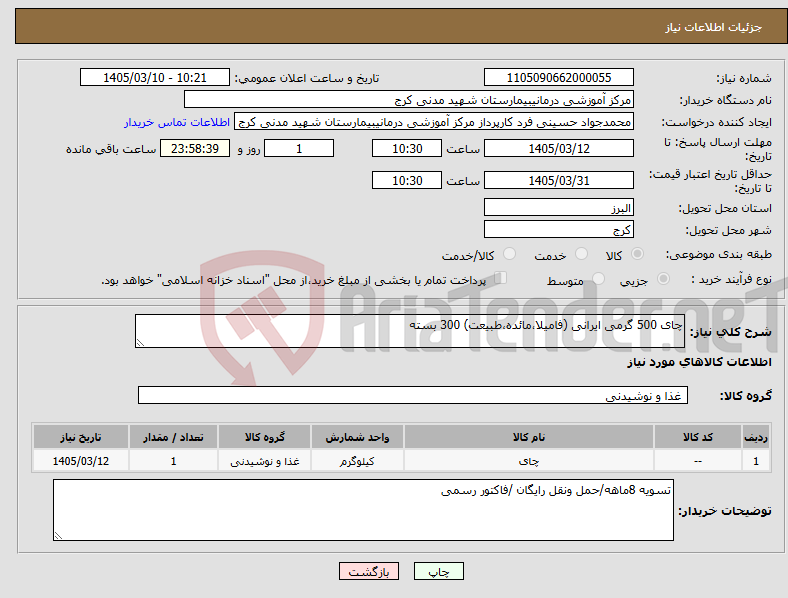Click the delivery city field کرج
This screenshot has width=788, height=598.
[x=558, y=230]
